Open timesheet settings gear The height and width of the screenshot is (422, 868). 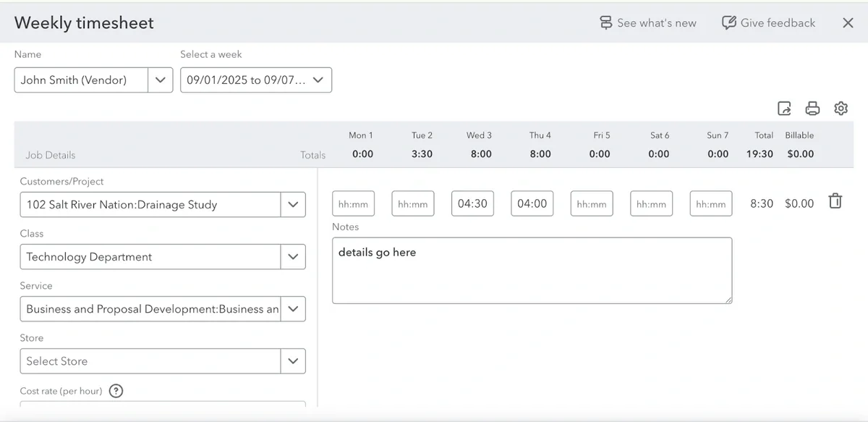coord(841,109)
